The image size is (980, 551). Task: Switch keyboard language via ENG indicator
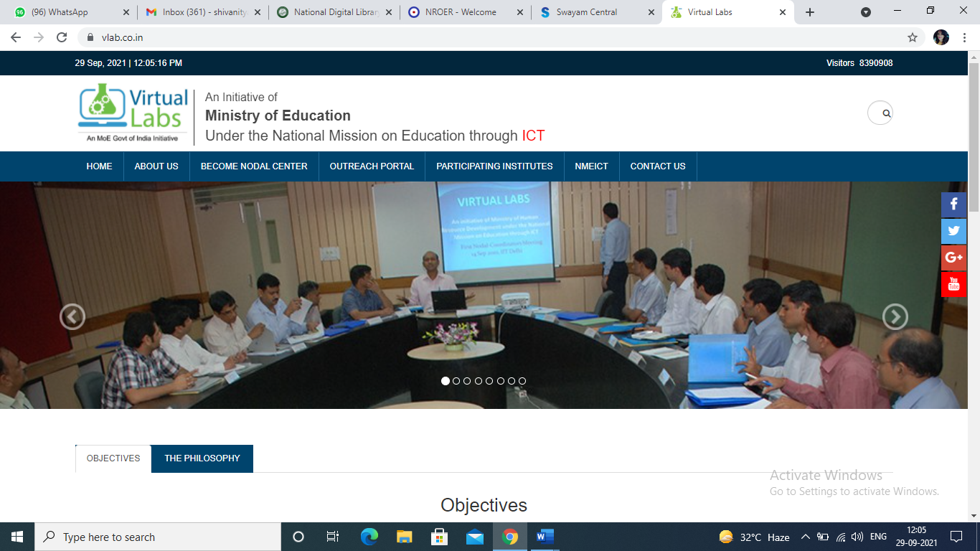click(878, 537)
